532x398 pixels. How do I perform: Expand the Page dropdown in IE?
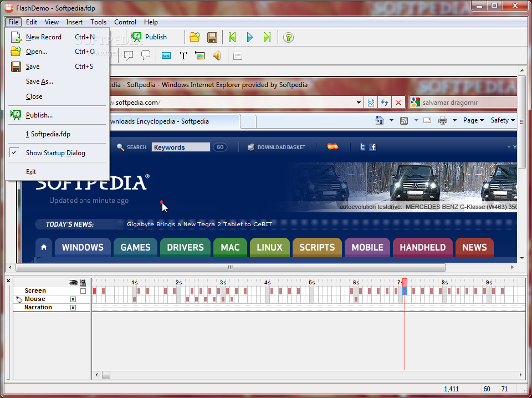tap(473, 120)
